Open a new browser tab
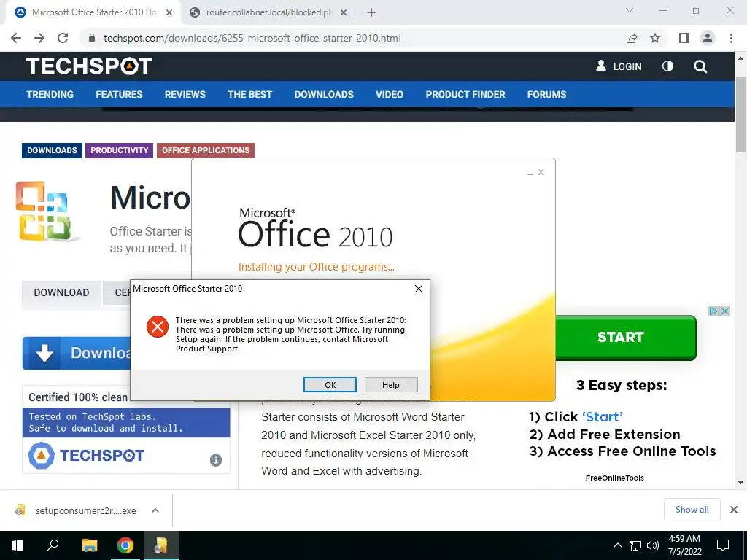Viewport: 747px width, 560px height. pyautogui.click(x=371, y=13)
